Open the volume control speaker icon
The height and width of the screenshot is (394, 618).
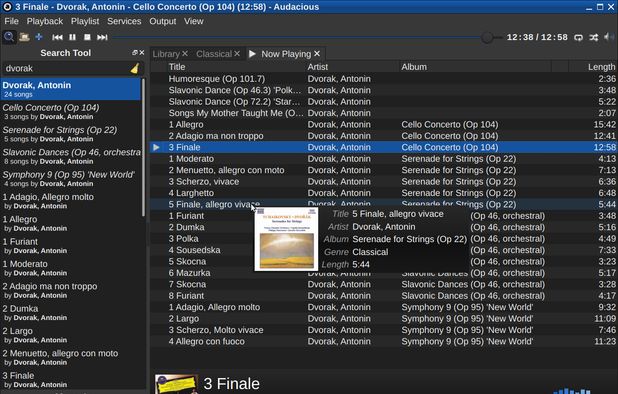coord(609,37)
